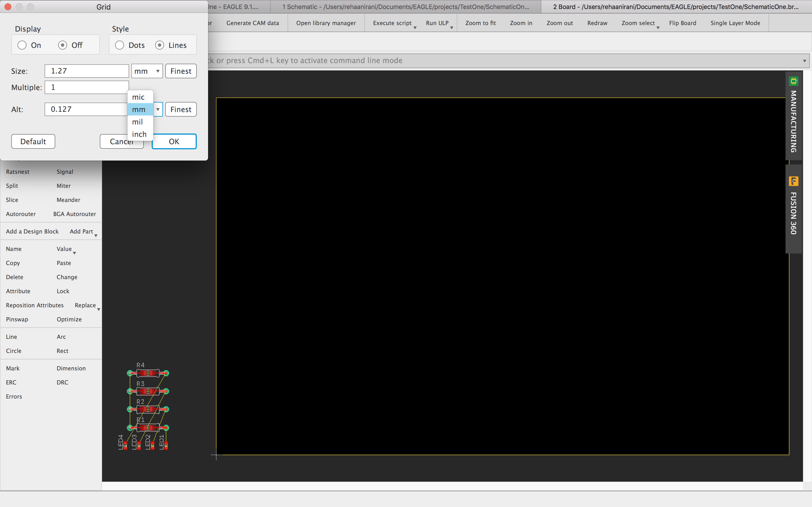Image resolution: width=812 pixels, height=507 pixels.
Task: Select the DRC command
Action: point(62,382)
